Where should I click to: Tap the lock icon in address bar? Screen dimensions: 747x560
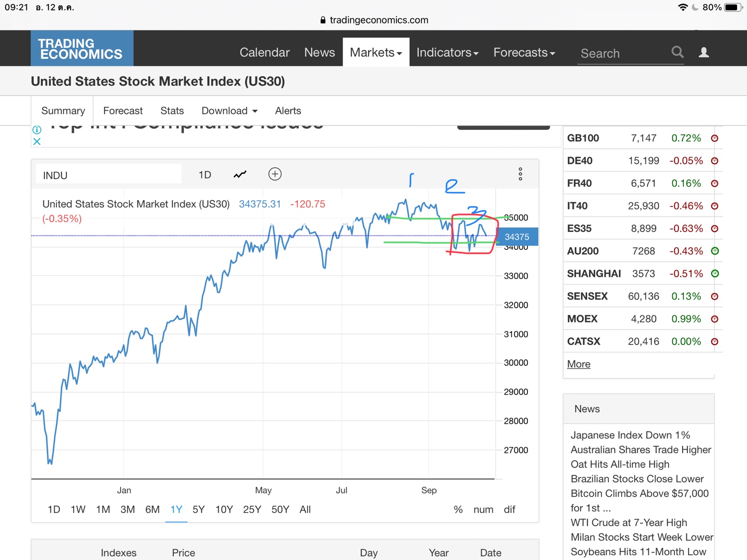click(x=323, y=20)
